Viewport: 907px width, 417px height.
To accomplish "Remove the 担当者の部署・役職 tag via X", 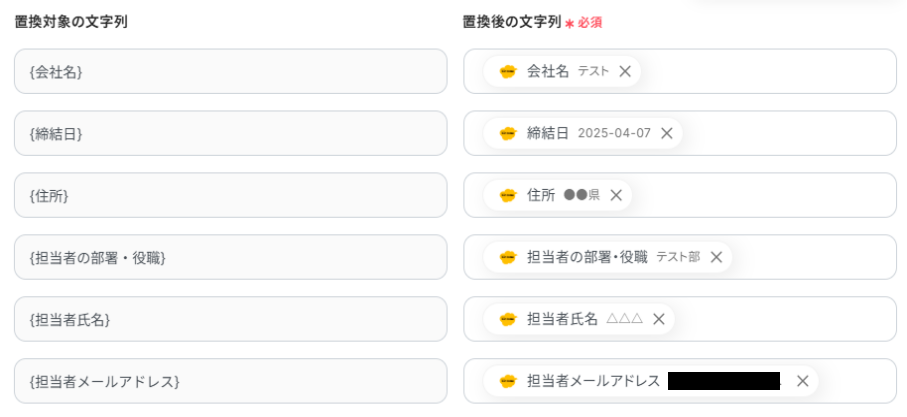I will [x=716, y=258].
